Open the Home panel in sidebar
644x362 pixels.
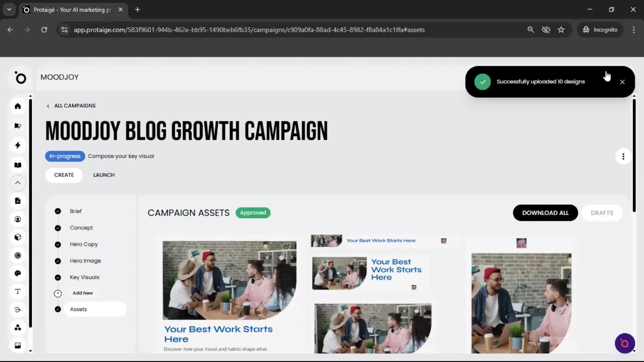coord(18,106)
